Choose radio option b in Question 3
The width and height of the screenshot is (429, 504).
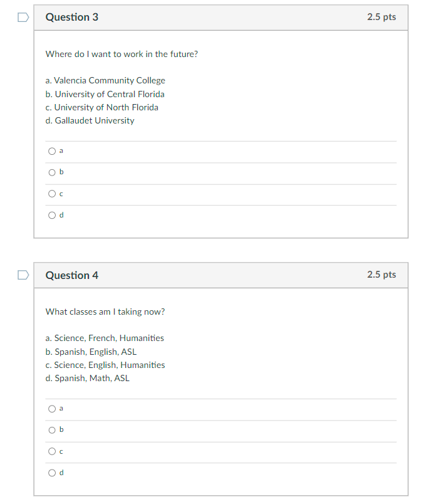coord(51,172)
